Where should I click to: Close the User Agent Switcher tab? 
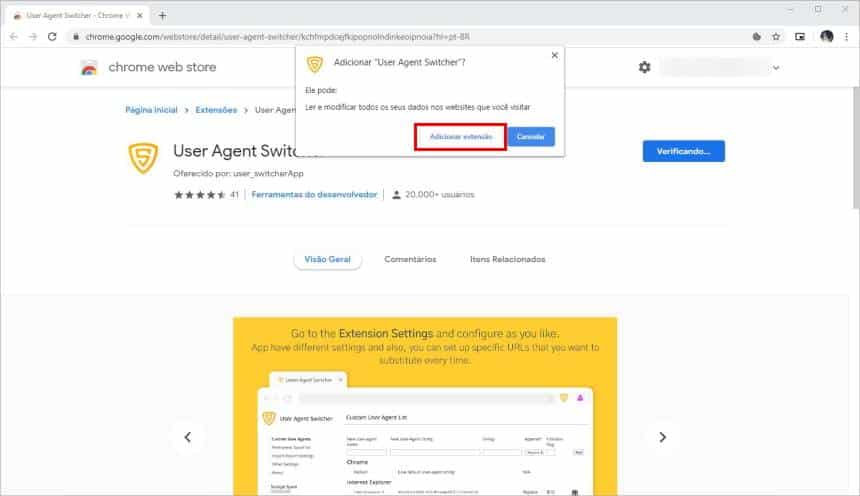(140, 15)
